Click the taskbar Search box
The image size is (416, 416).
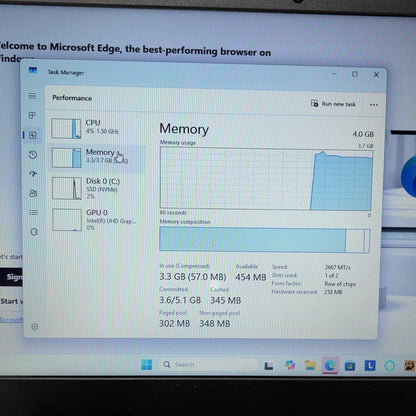(x=207, y=365)
